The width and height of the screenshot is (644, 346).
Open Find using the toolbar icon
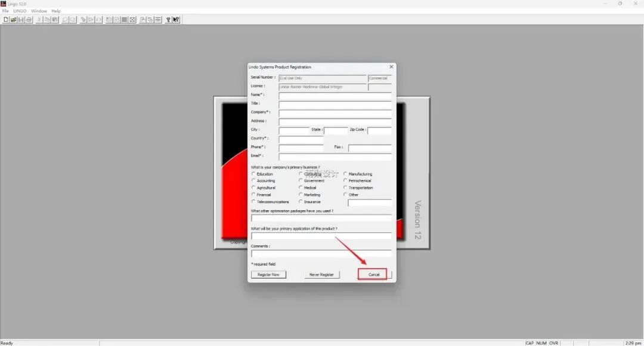coord(83,19)
